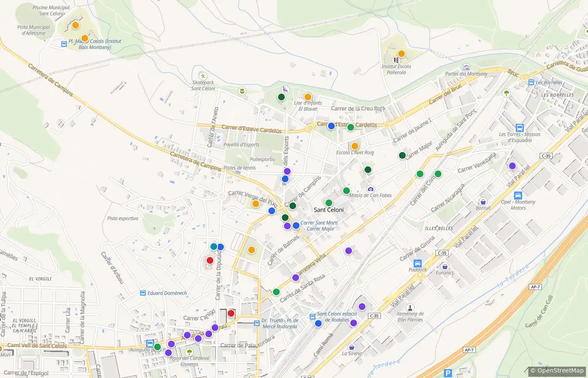Screen dimensions: 588x378
Task: Click the parking icon near bottom edge
Action: [x=448, y=373]
